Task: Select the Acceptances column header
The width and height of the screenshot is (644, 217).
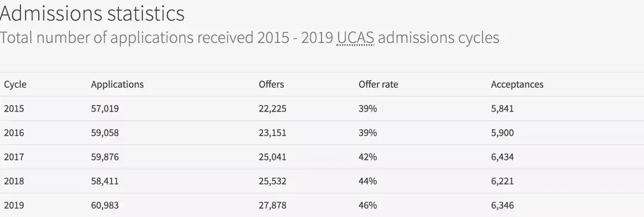Action: click(517, 84)
